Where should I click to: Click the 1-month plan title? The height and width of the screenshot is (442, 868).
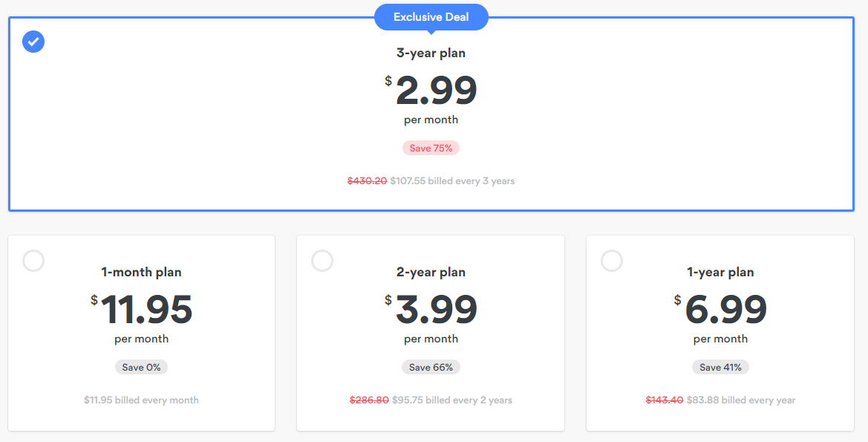coord(142,272)
